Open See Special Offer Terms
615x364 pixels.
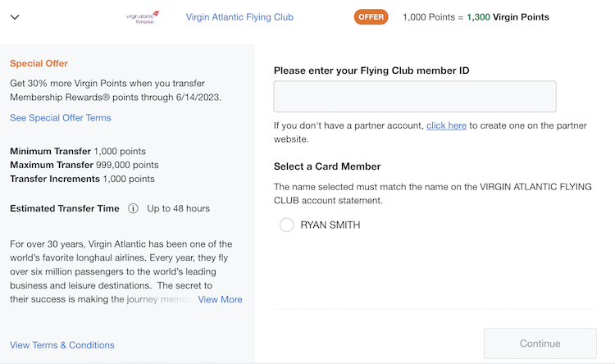click(61, 118)
